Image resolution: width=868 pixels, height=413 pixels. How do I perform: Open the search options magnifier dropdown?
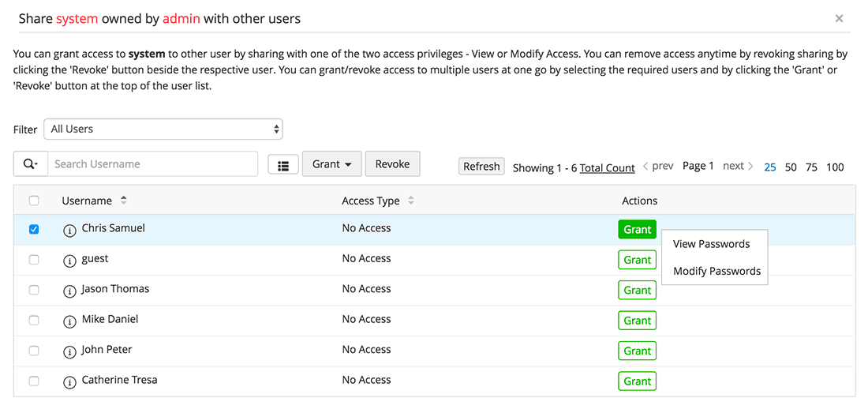tap(31, 164)
